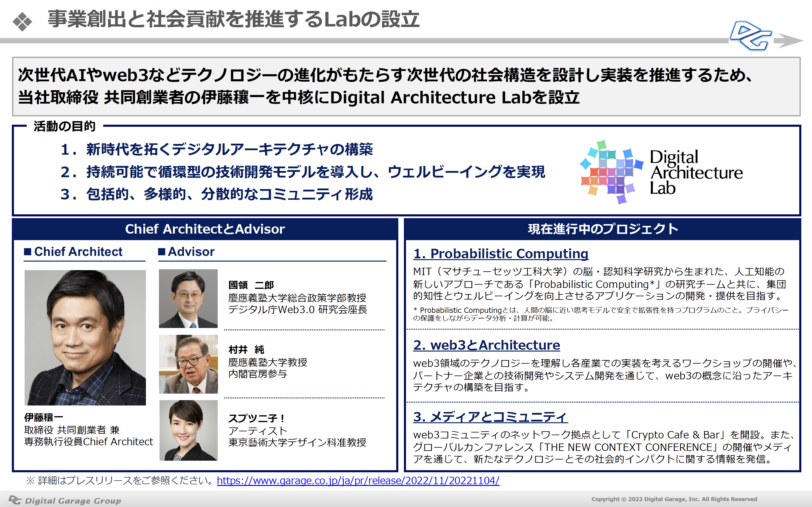Click 'デジタル庁Web3.0 研究会座長' text
The width and height of the screenshot is (812, 507).
[x=298, y=310]
